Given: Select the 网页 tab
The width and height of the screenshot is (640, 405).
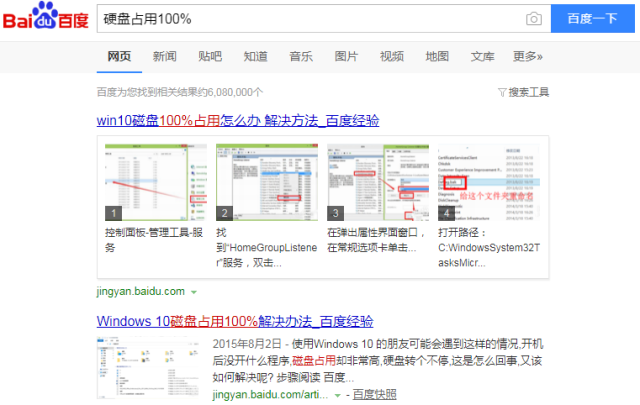Looking at the screenshot, I should click(x=119, y=56).
